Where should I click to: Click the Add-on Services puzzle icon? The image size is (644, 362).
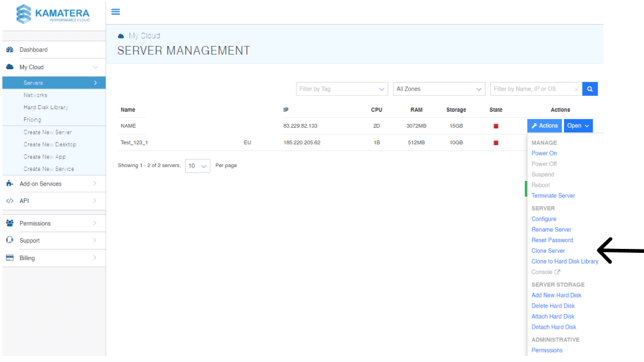(x=10, y=184)
